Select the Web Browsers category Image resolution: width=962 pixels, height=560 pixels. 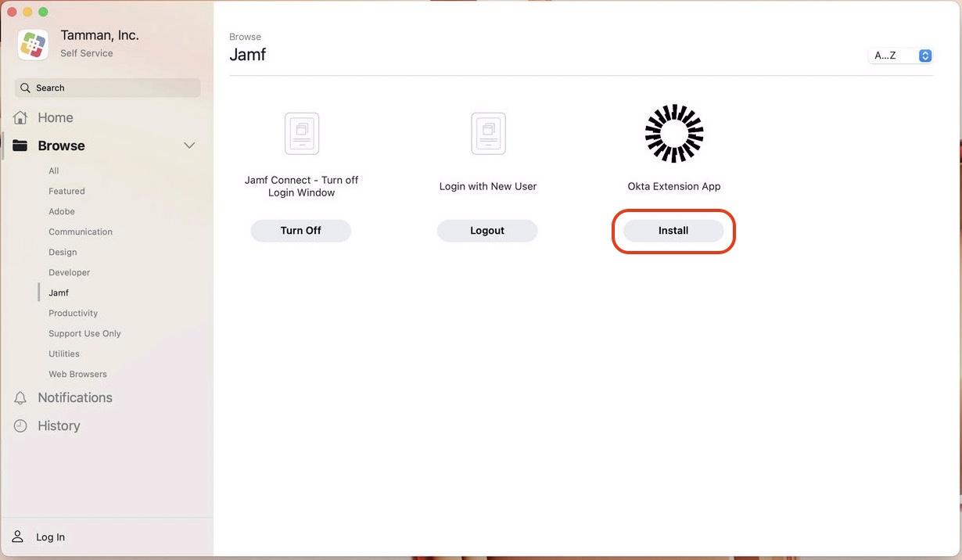pos(77,374)
